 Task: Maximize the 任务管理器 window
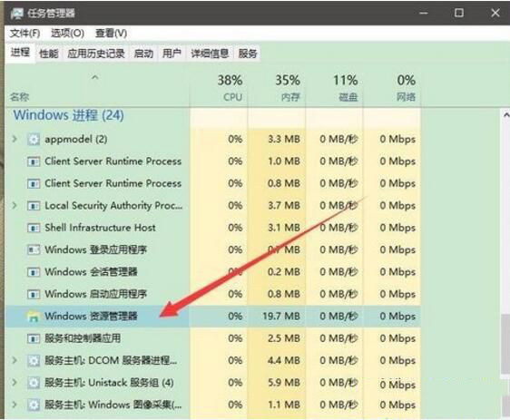459,13
